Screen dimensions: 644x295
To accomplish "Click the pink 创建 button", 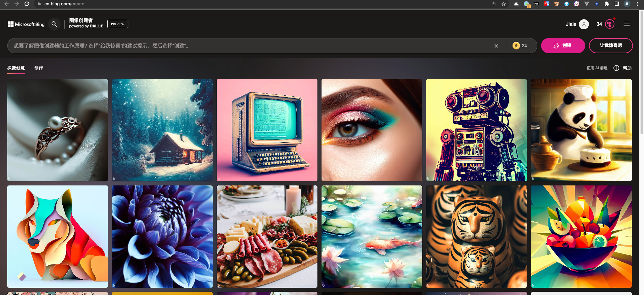I will coord(563,46).
